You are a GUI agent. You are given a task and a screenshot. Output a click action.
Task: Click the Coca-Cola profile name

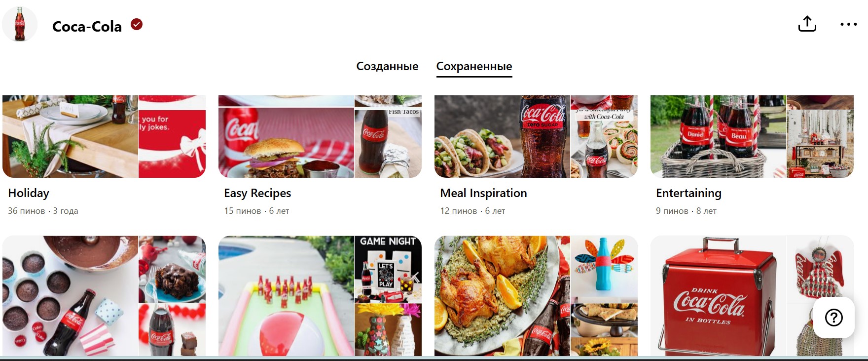87,26
